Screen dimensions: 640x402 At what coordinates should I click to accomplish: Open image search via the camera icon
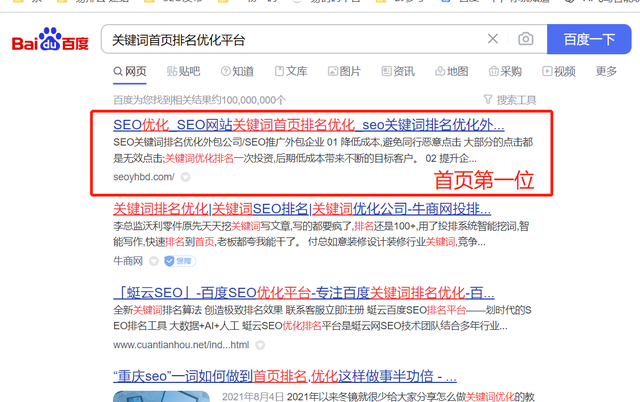(x=526, y=39)
